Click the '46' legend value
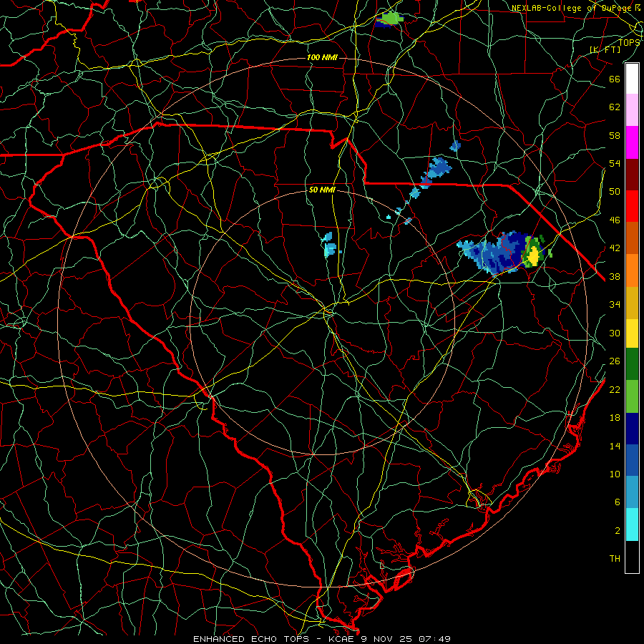The image size is (644, 644). [615, 220]
